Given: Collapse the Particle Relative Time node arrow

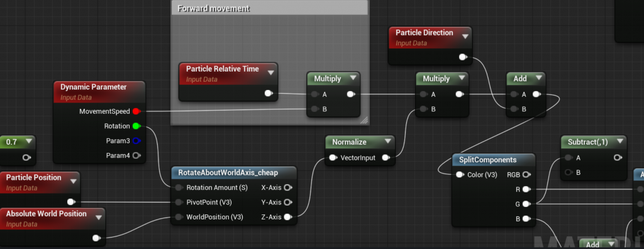Looking at the screenshot, I should point(270,73).
